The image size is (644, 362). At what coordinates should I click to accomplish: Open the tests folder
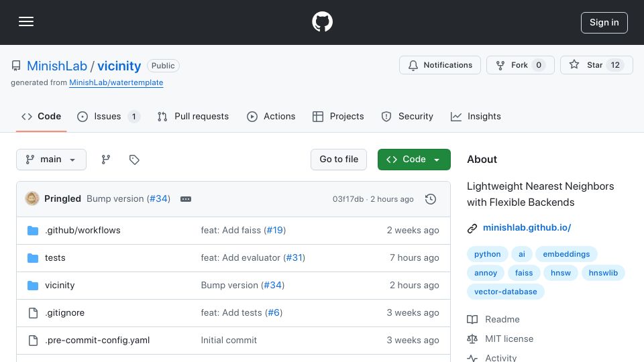point(55,257)
